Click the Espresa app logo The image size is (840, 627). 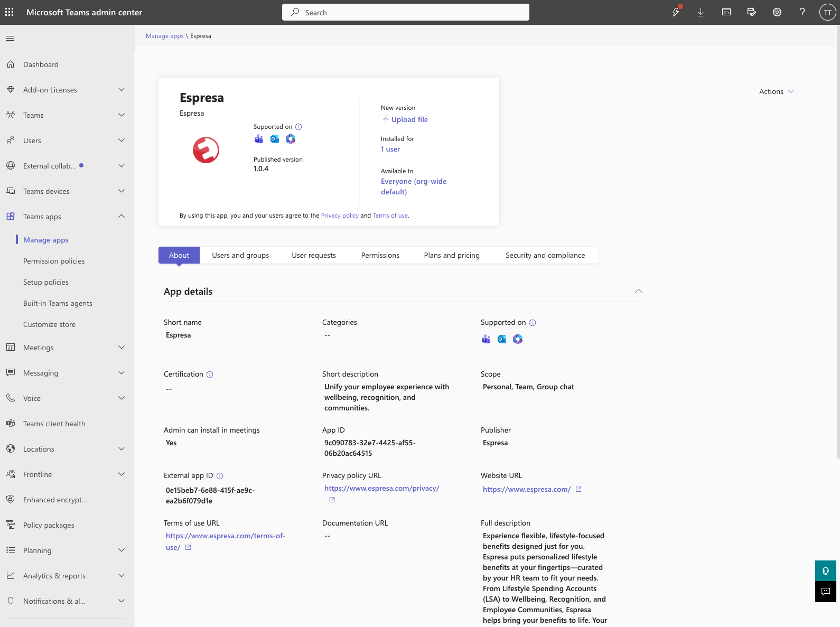[206, 150]
